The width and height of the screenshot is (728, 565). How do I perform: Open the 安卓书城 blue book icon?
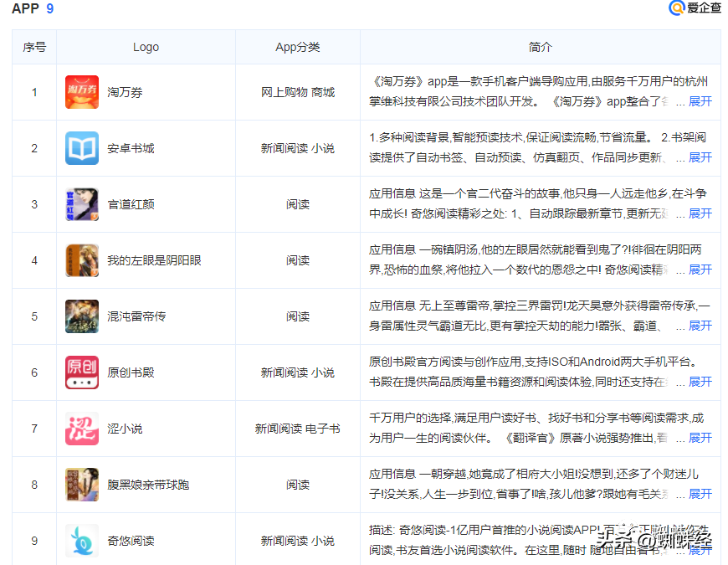coord(82,148)
